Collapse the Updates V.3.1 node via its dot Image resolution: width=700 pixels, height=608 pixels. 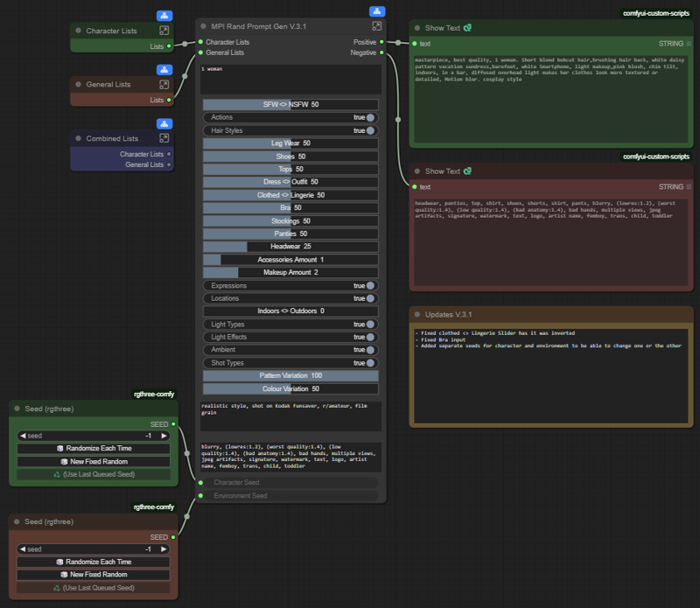click(416, 314)
